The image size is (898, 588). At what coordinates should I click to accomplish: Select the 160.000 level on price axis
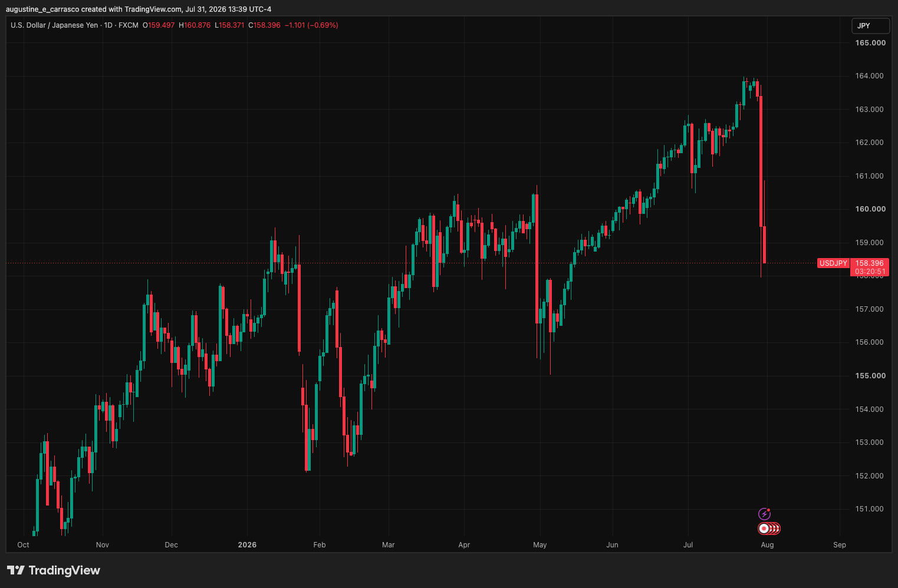pyautogui.click(x=870, y=209)
